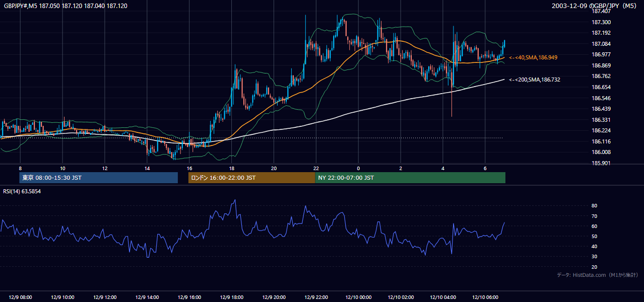
Task: Click the date label 12/10 04:00
Action: [443, 297]
